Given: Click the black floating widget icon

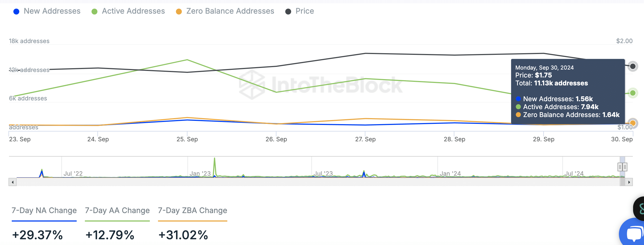Looking at the screenshot, I should pos(640,209).
